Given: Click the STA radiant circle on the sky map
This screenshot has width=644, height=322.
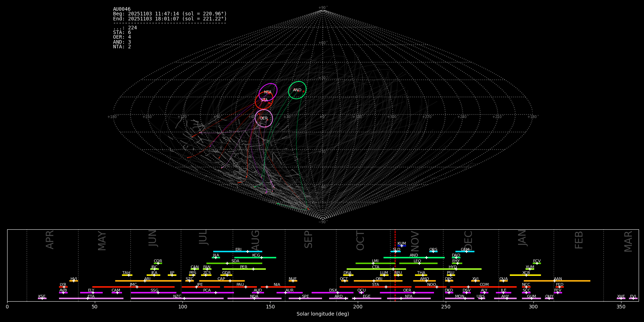Looking at the screenshot, I should pyautogui.click(x=264, y=100).
